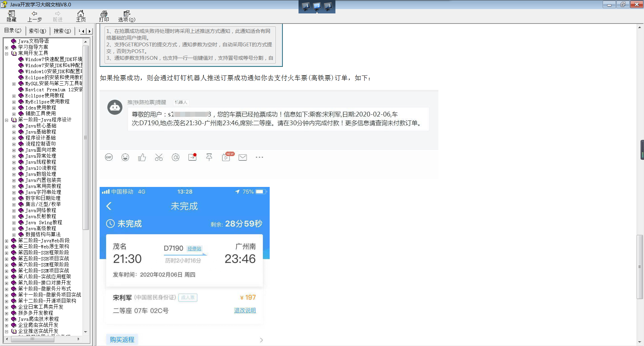Click the tree panel vertical scrollbar thumb

pos(86,138)
